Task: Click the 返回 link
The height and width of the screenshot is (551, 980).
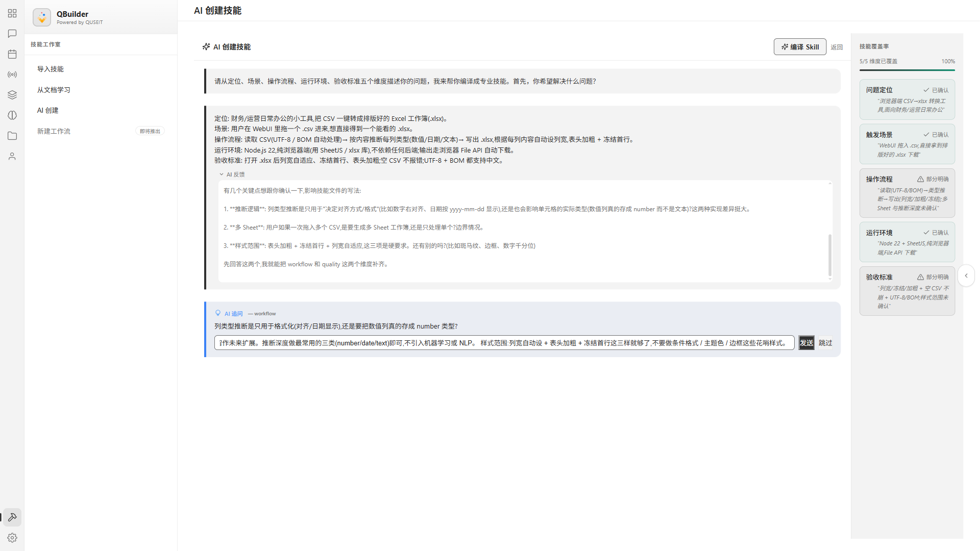Action: pyautogui.click(x=837, y=47)
